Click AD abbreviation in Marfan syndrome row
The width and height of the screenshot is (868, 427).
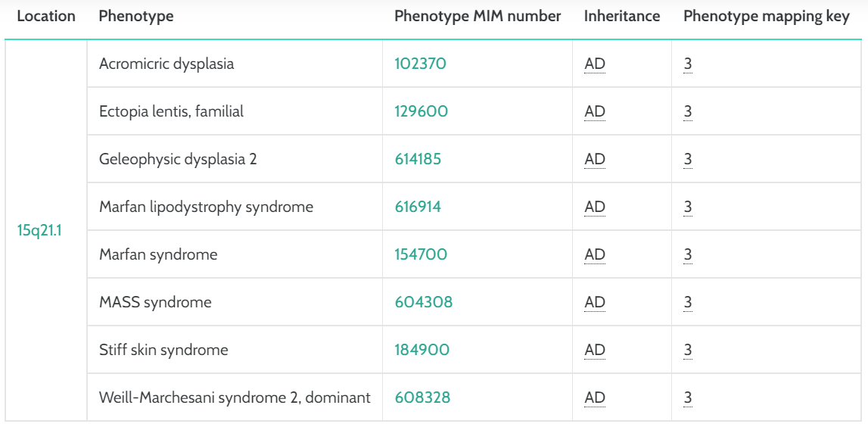tap(595, 254)
